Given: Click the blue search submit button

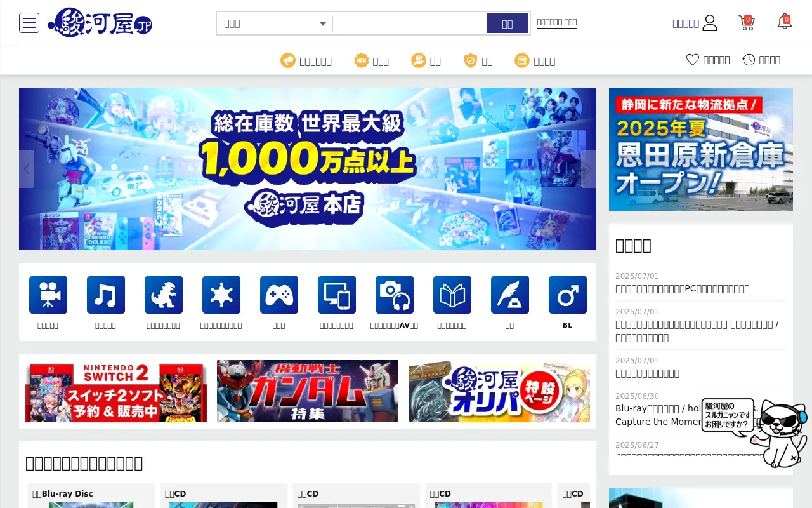Looking at the screenshot, I should click(507, 23).
